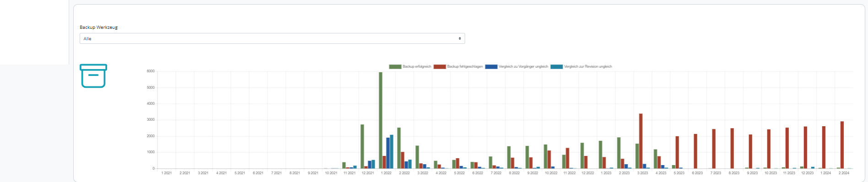Select the red bar at 8 2023
This screenshot has width=868, height=182.
tap(732, 149)
